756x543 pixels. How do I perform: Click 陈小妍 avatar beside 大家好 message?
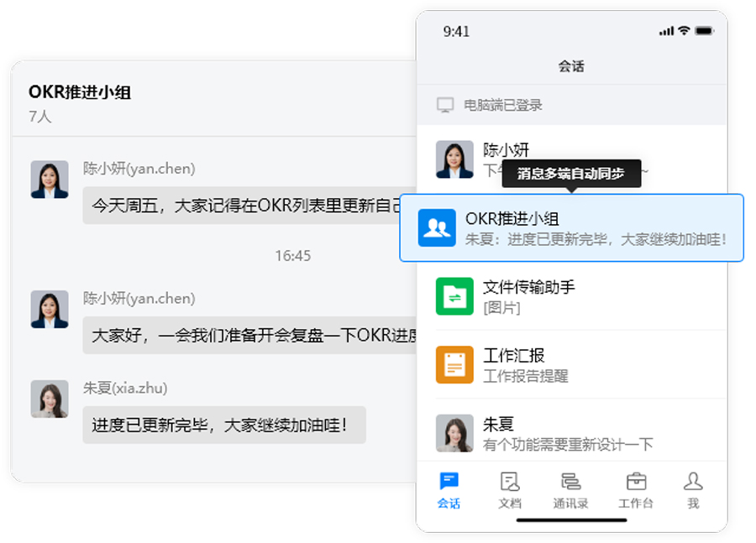click(50, 310)
